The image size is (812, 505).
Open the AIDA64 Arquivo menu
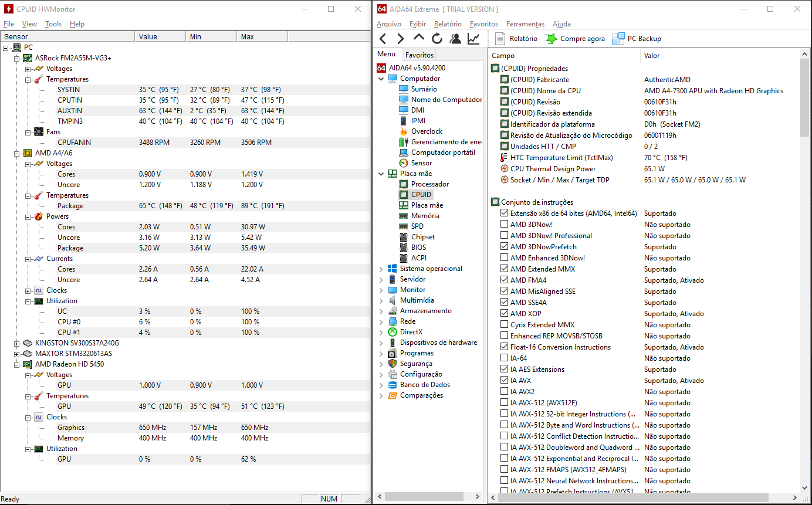pos(389,24)
